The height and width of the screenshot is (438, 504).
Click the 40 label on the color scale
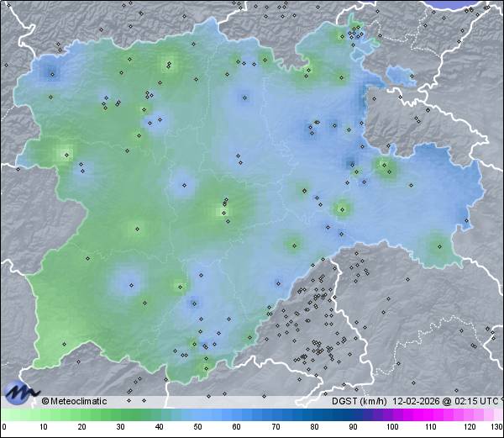(160, 427)
